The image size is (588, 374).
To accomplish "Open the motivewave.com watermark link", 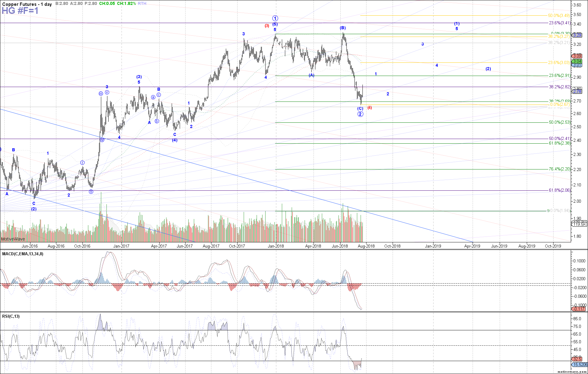I will [572, 372].
